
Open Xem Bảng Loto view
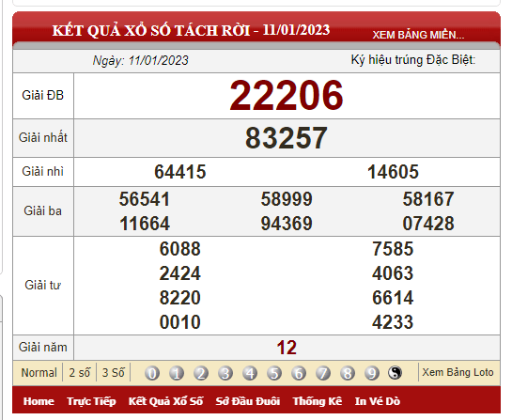[x=458, y=372]
